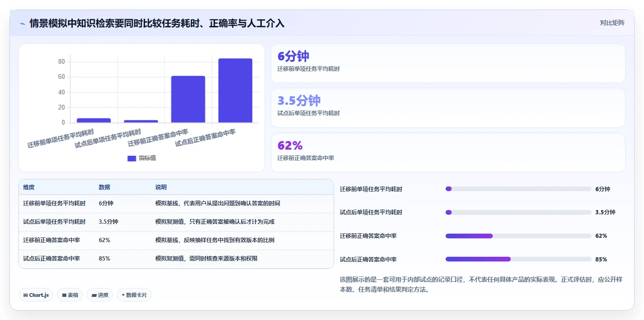Image resolution: width=644 pixels, height=320 pixels.
Task: Select the 表格 tag chip
Action: click(70, 295)
